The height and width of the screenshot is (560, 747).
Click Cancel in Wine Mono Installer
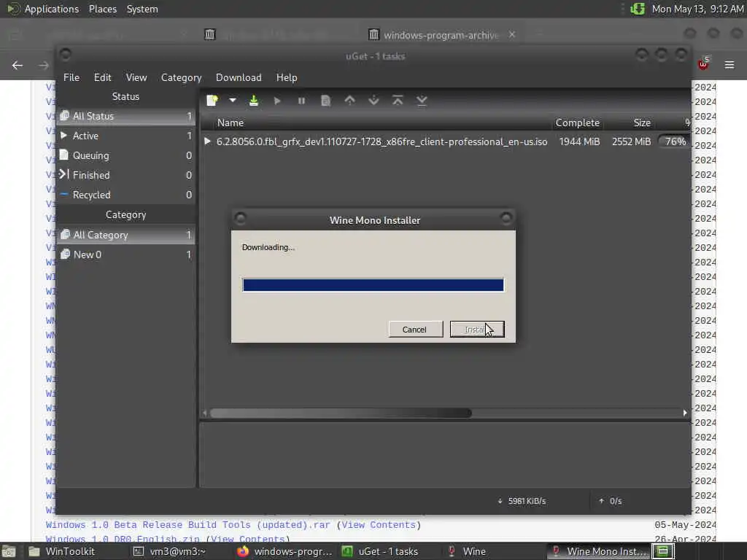click(x=415, y=329)
